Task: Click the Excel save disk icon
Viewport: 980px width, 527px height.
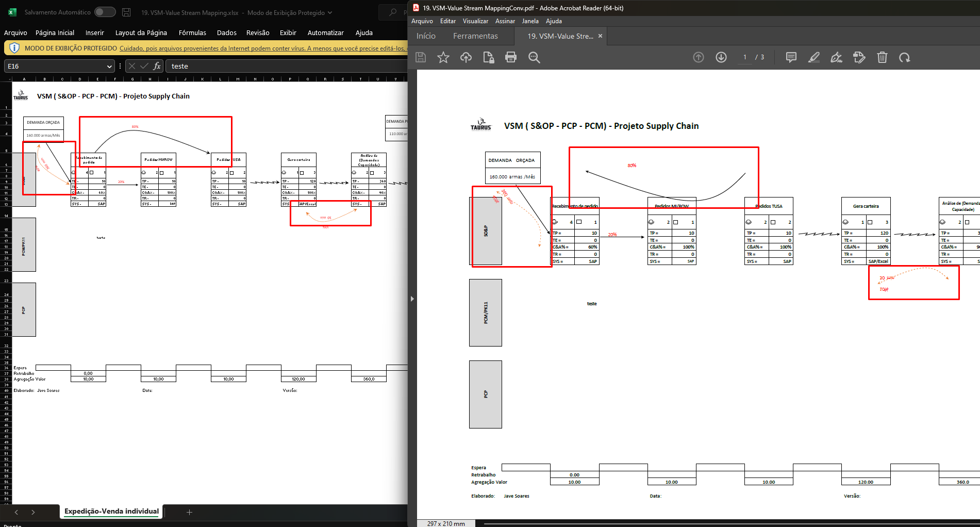Action: [126, 12]
